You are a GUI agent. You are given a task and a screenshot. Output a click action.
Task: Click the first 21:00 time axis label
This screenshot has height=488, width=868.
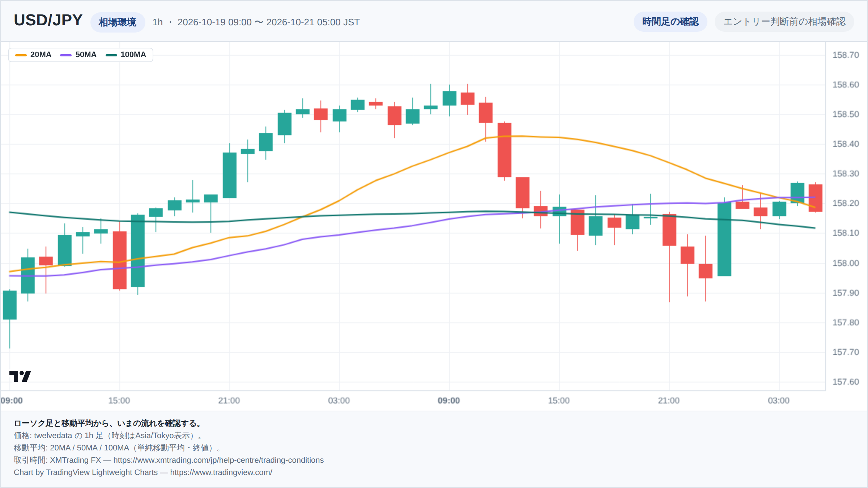[x=229, y=401]
